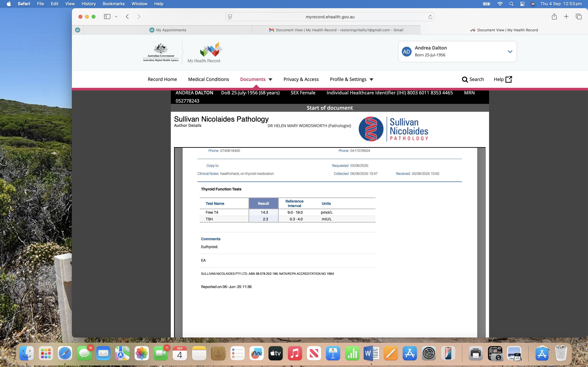Click the Safari sidebar toggle icon
Image resolution: width=588 pixels, height=367 pixels.
pyautogui.click(x=107, y=17)
